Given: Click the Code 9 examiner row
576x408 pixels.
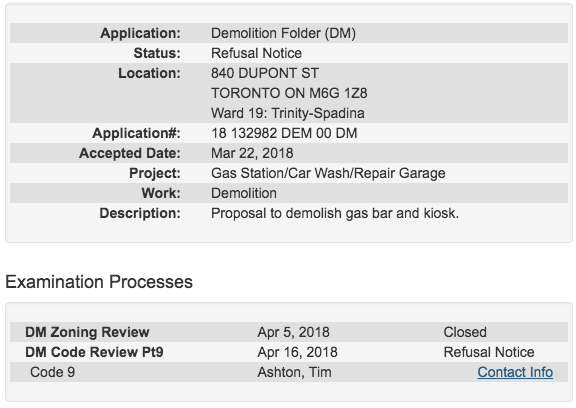Looking at the screenshot, I should pyautogui.click(x=289, y=372).
